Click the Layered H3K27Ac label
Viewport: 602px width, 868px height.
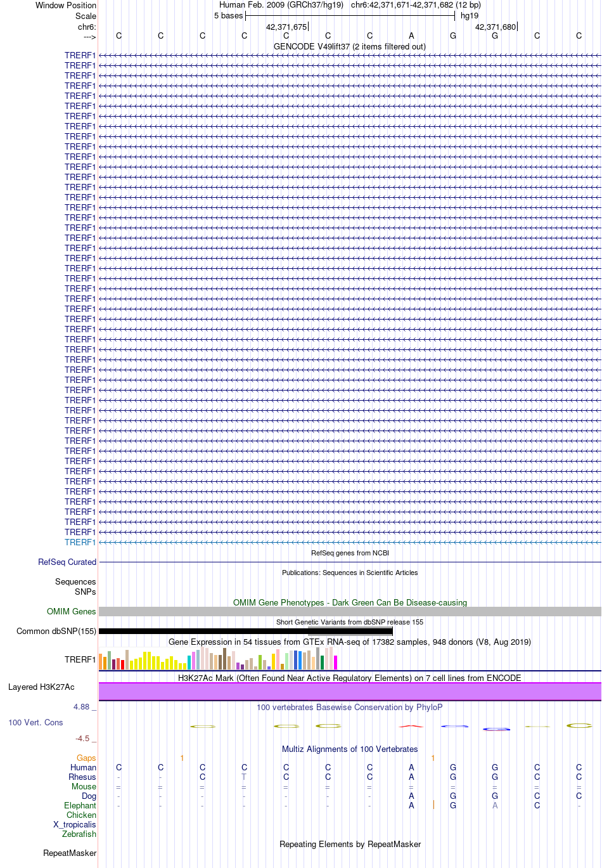pyautogui.click(x=41, y=687)
